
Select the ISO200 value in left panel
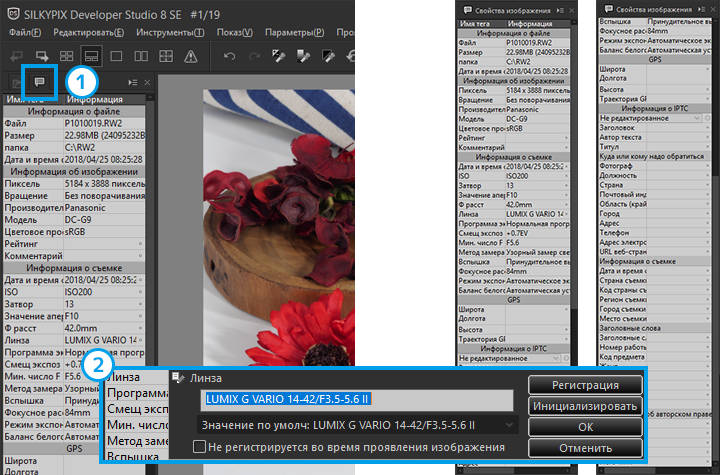(x=79, y=292)
